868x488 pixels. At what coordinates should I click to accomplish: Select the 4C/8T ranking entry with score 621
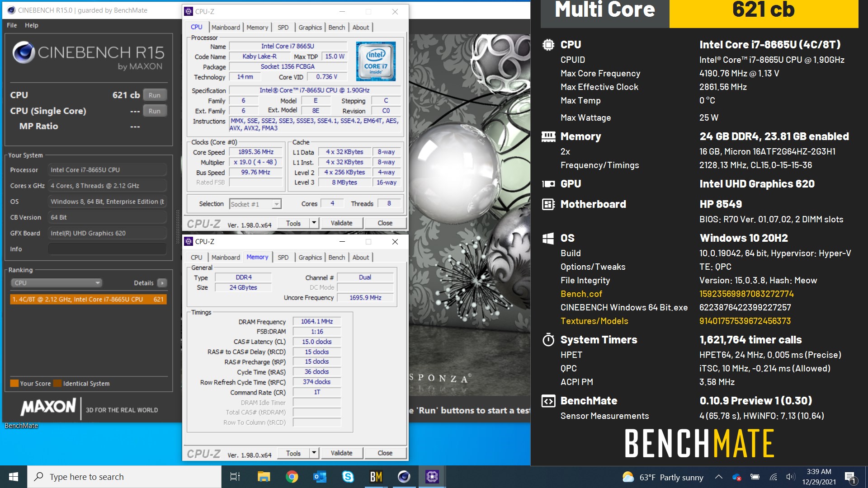tap(89, 299)
